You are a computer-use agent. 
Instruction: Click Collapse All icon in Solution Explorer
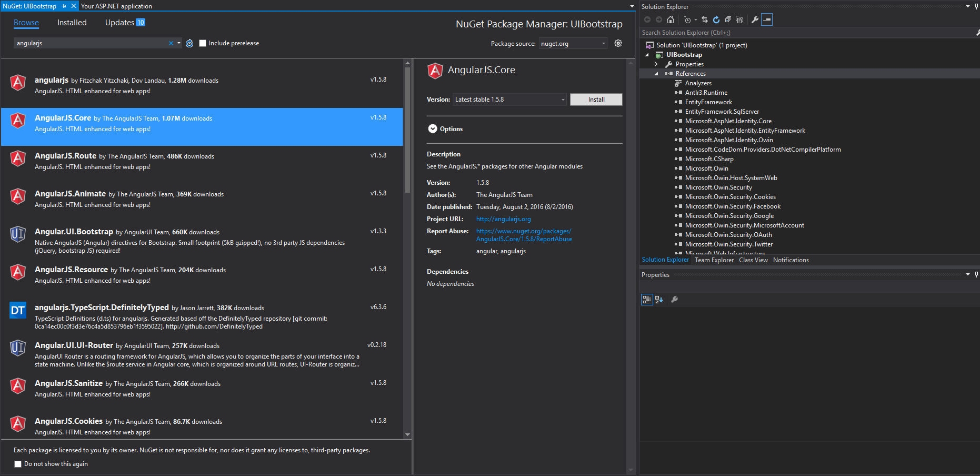pyautogui.click(x=728, y=19)
